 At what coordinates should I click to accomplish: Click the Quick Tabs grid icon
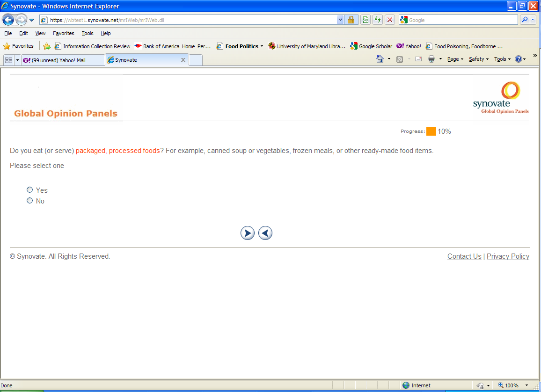tap(8, 60)
